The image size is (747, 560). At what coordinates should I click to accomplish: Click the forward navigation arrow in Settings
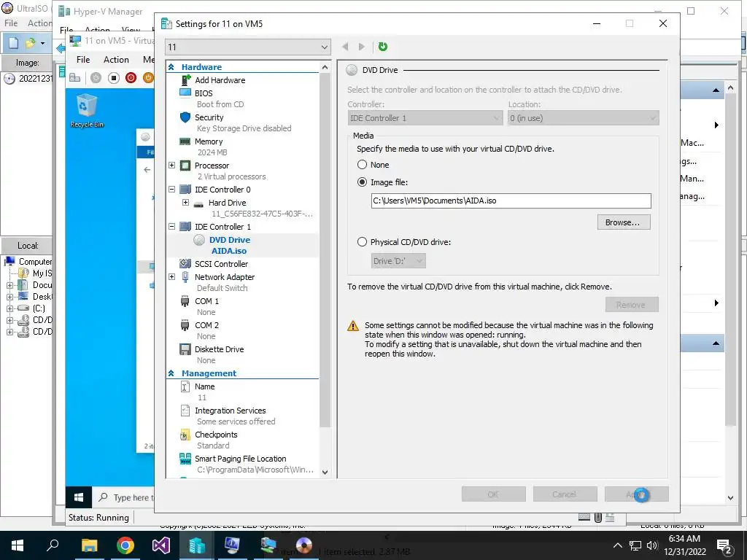click(362, 47)
